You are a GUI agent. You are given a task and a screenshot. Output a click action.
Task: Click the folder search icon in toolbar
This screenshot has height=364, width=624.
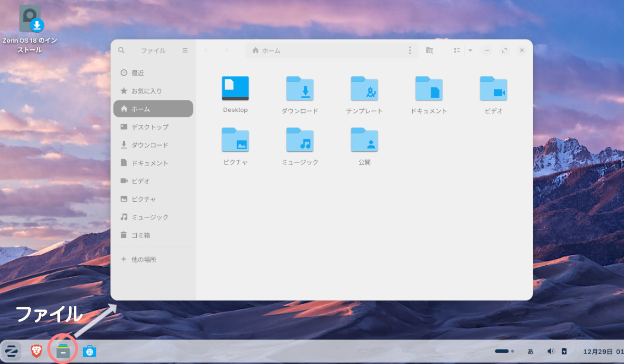[429, 50]
